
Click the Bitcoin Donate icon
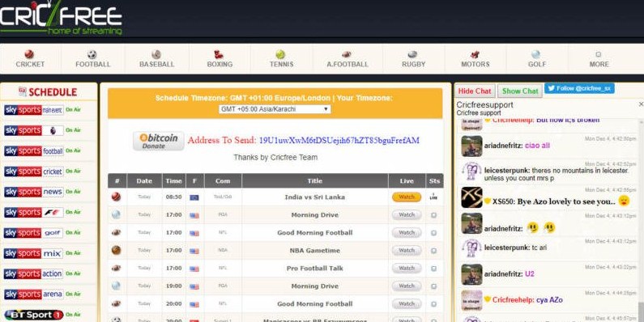point(159,141)
